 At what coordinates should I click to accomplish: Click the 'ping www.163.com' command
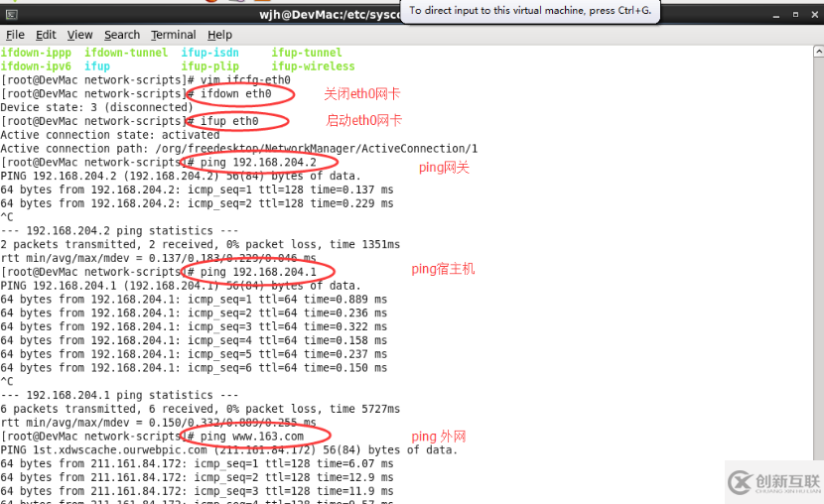tap(252, 437)
